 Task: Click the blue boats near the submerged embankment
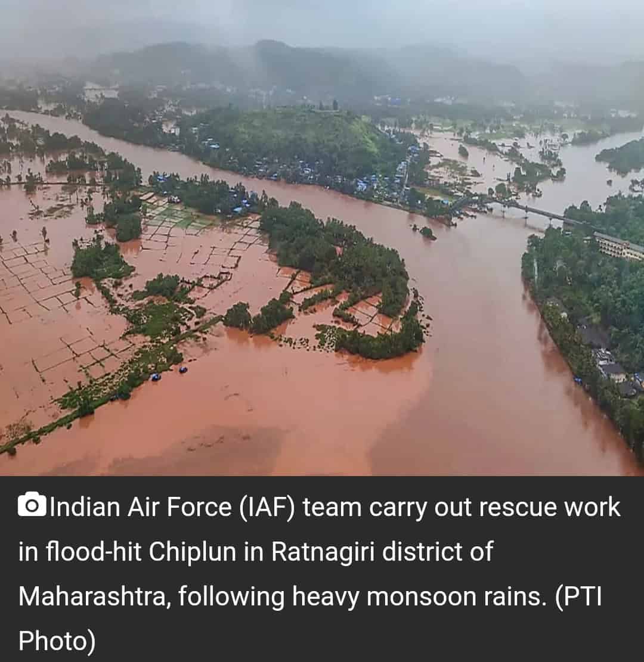click(168, 373)
